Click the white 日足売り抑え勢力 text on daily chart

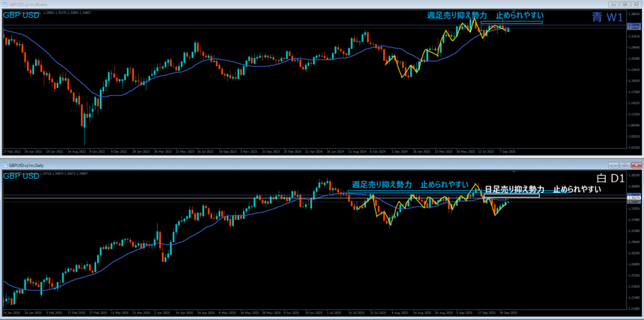coord(514,189)
